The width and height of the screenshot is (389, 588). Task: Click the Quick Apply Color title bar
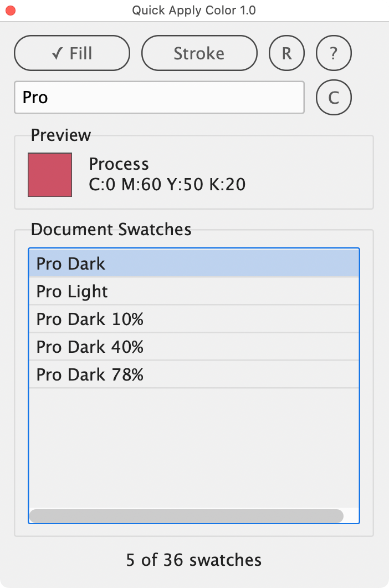(x=194, y=11)
